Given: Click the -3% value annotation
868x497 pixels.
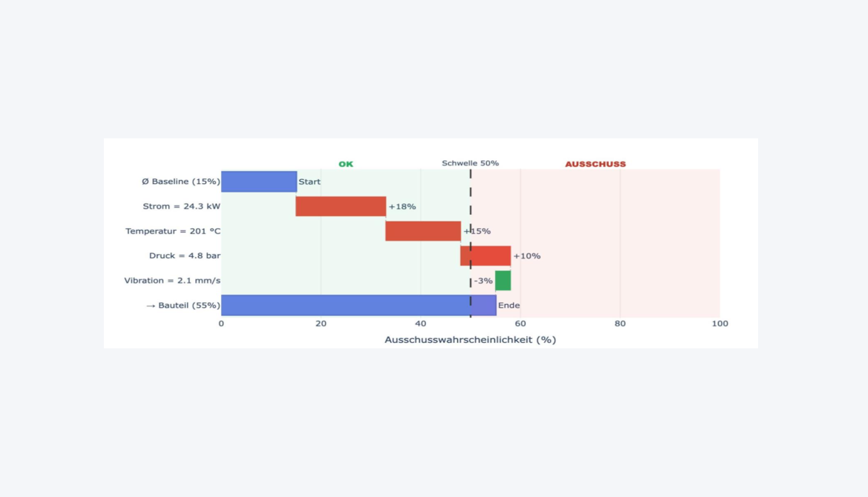Looking at the screenshot, I should 483,281.
